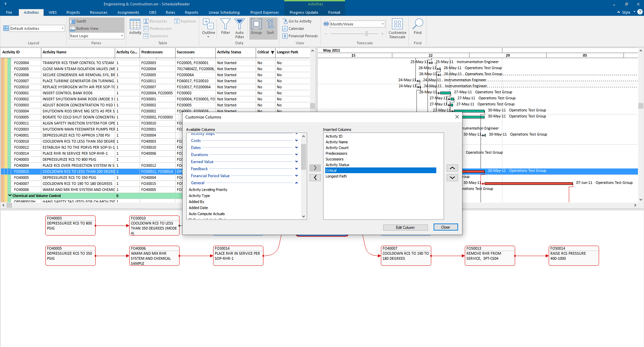
Task: Move Critical column up
Action: 452,168
